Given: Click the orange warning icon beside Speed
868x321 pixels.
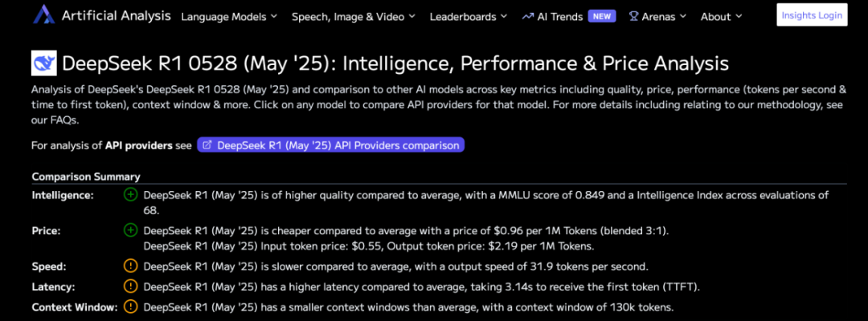Looking at the screenshot, I should click(131, 267).
